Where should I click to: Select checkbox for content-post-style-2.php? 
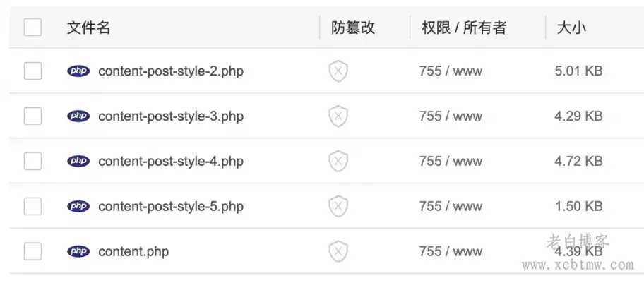click(x=33, y=71)
